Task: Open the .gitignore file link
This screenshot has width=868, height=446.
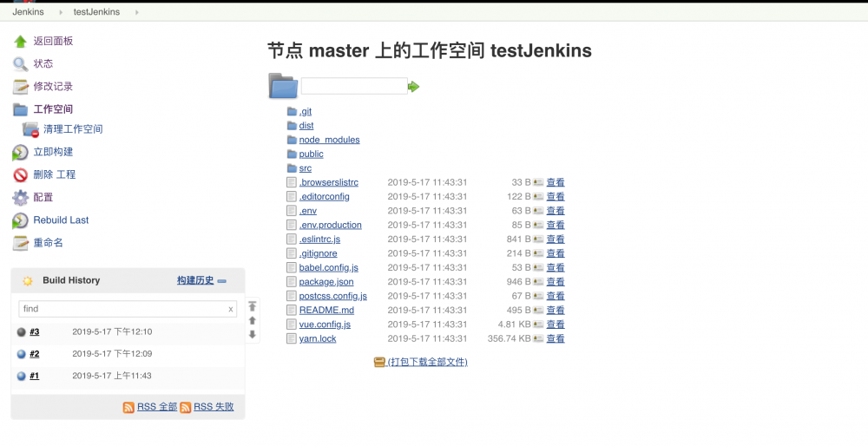Action: click(x=319, y=253)
